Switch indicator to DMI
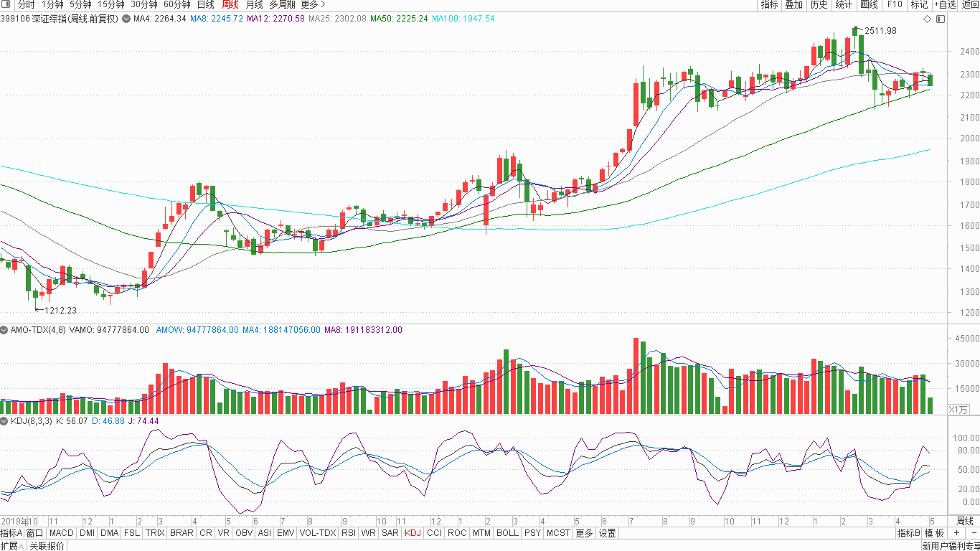 pyautogui.click(x=87, y=533)
